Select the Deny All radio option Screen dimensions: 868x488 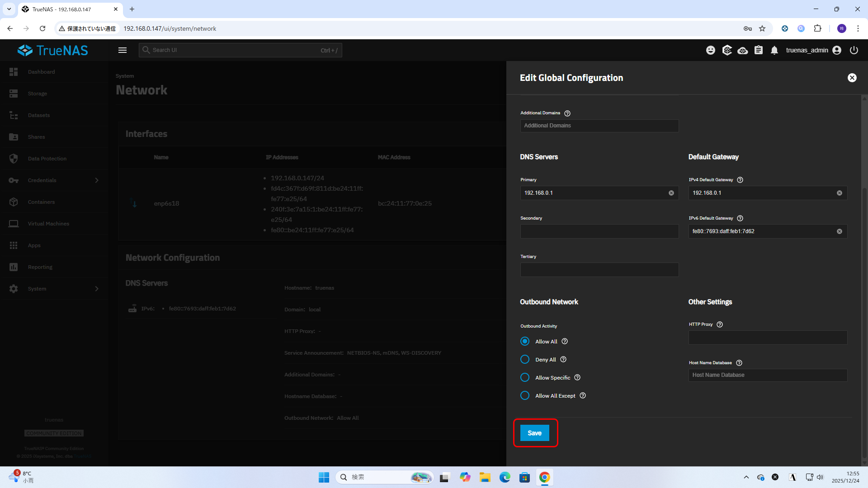tap(525, 359)
